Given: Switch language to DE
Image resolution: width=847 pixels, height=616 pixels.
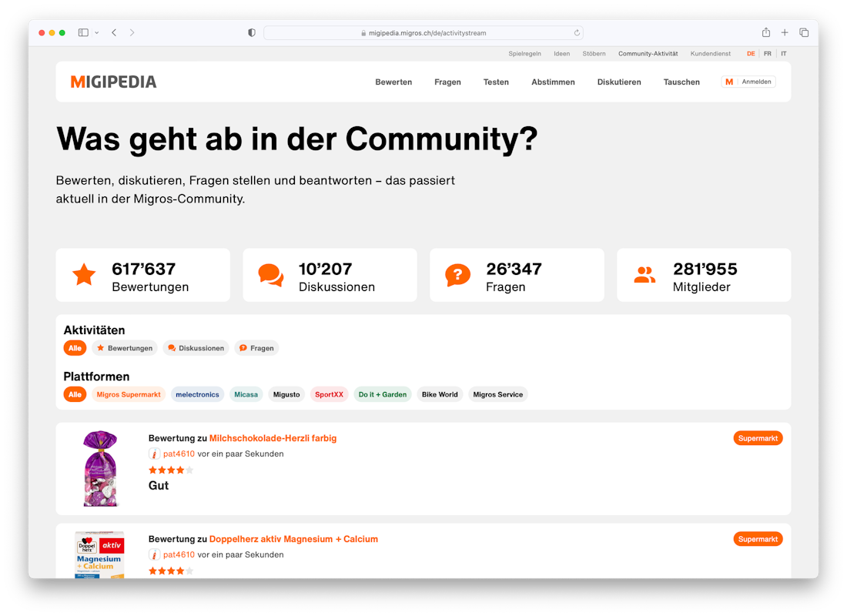Looking at the screenshot, I should pyautogui.click(x=751, y=53).
